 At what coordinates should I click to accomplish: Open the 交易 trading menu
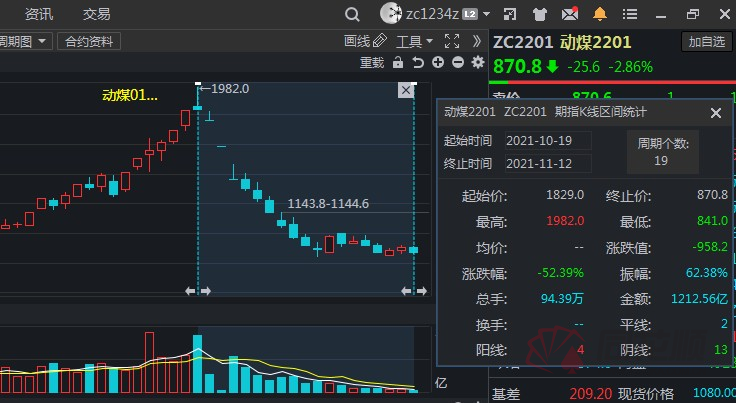point(97,14)
